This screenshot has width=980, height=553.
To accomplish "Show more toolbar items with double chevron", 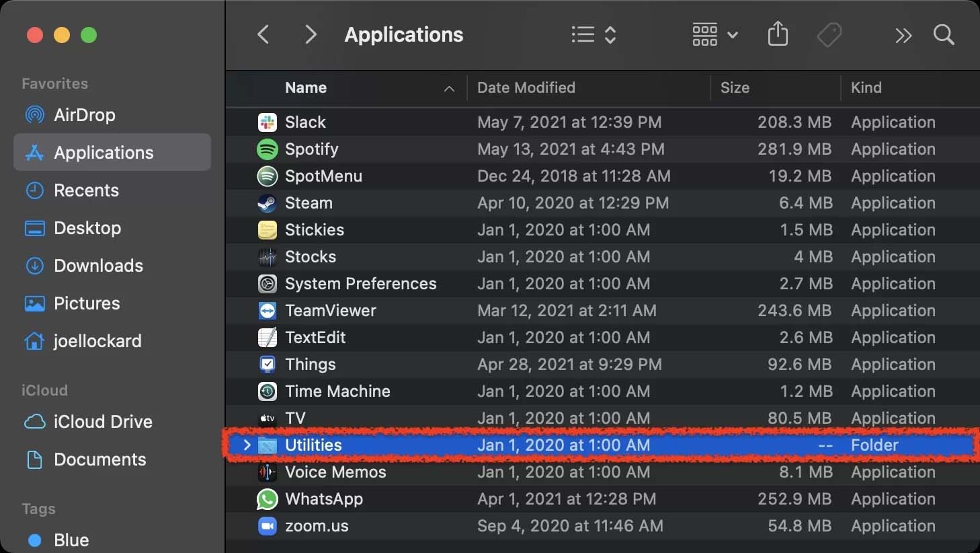I will [x=903, y=35].
